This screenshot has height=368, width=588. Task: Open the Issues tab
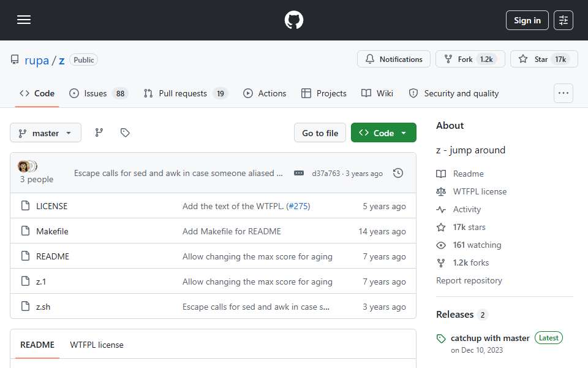pos(99,93)
